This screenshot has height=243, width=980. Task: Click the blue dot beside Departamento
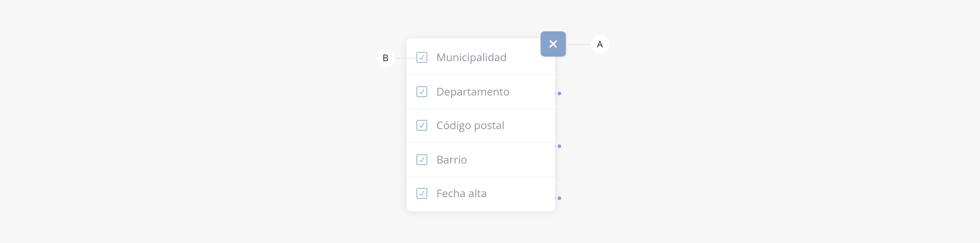pos(559,93)
